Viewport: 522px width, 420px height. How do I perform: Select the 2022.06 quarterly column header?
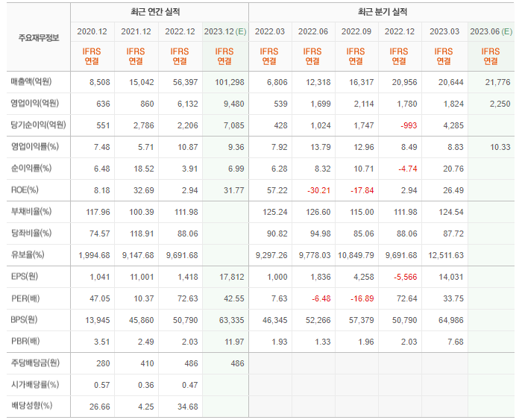click(313, 31)
